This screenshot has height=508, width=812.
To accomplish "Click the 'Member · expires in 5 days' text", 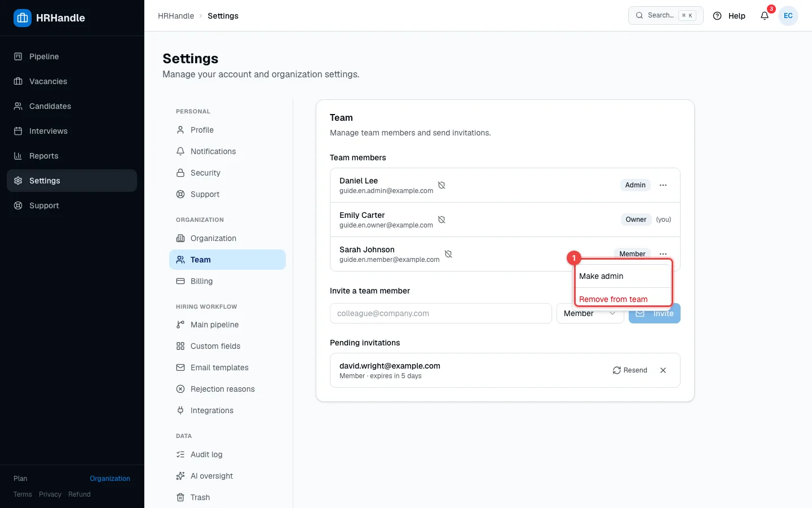I will (x=381, y=376).
